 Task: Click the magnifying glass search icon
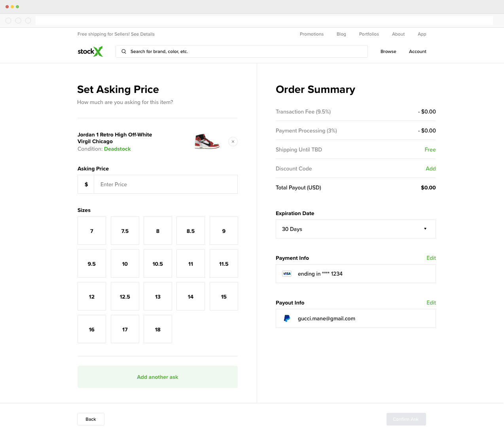[123, 51]
